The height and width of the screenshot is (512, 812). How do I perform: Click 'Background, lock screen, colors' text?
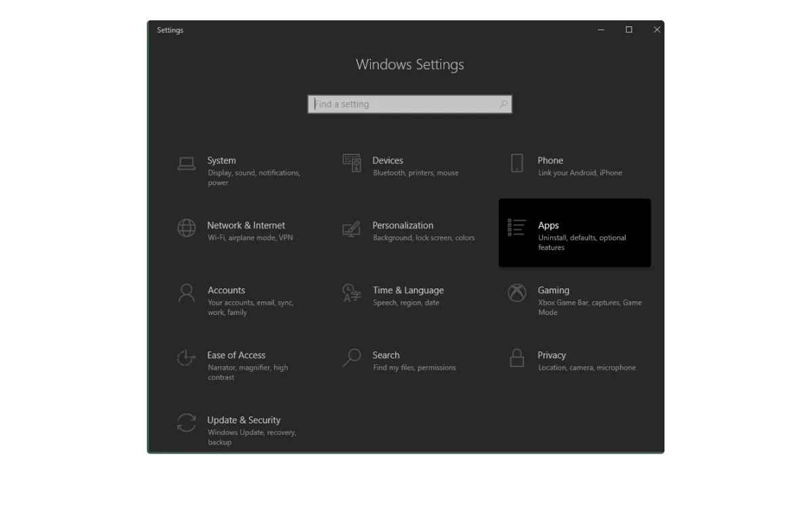pos(424,238)
